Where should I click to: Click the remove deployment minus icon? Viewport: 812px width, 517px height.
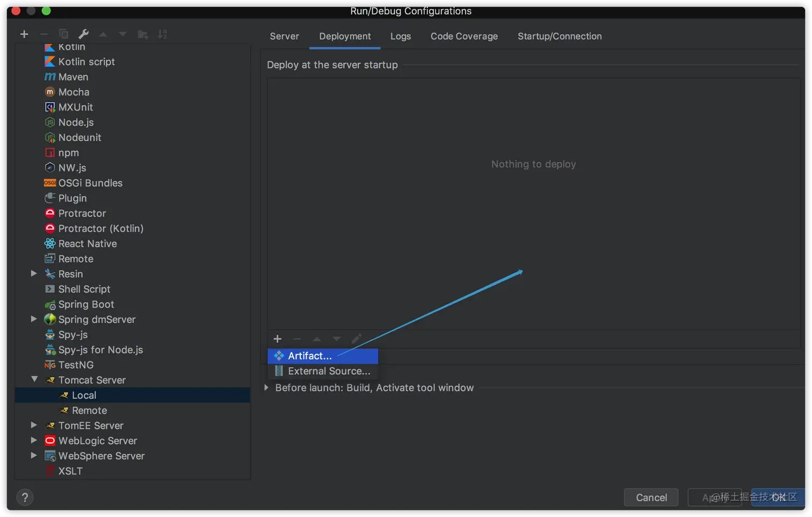point(297,339)
